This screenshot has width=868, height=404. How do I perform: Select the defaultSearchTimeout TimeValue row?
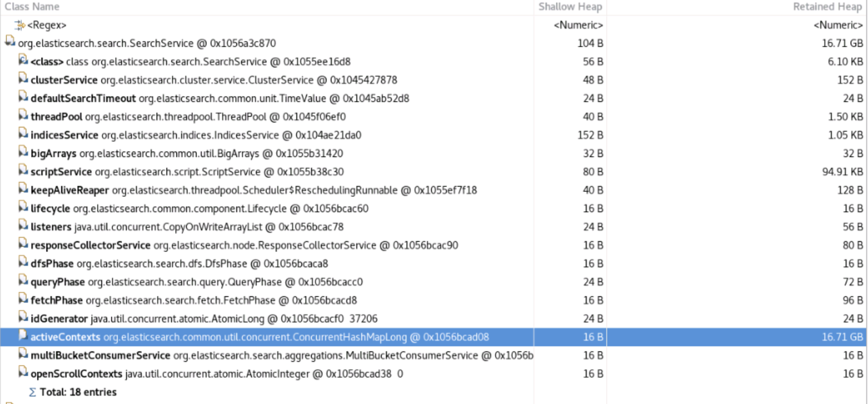(434, 98)
